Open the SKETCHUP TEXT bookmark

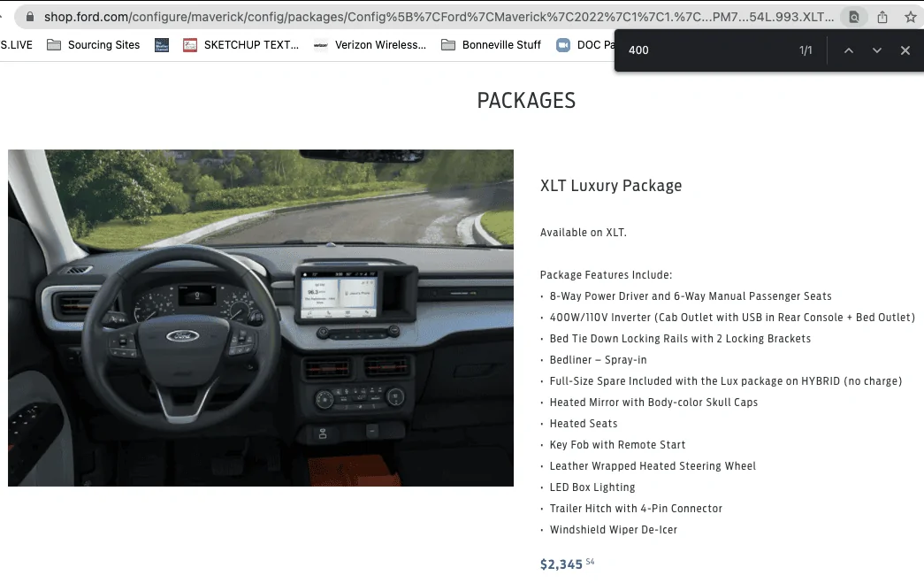point(241,45)
